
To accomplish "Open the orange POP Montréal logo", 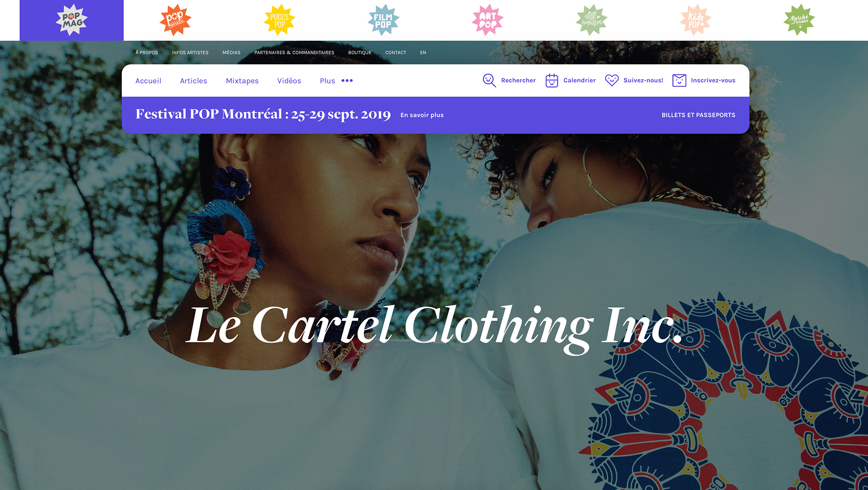I will point(175,20).
